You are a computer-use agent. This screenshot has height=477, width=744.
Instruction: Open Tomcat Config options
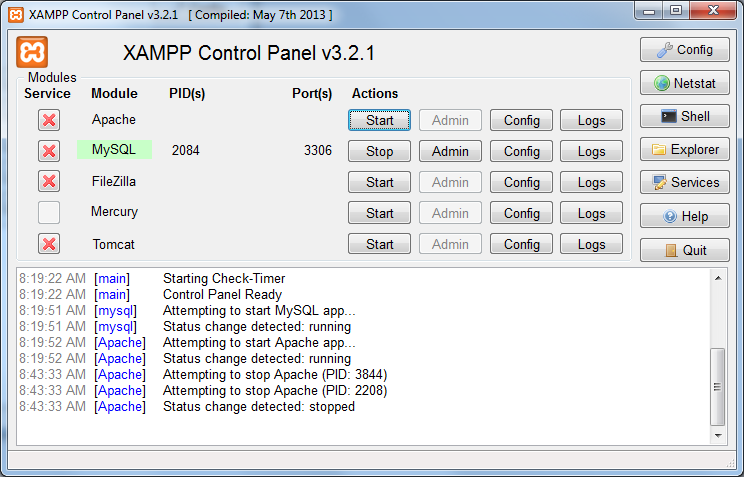[x=521, y=244]
